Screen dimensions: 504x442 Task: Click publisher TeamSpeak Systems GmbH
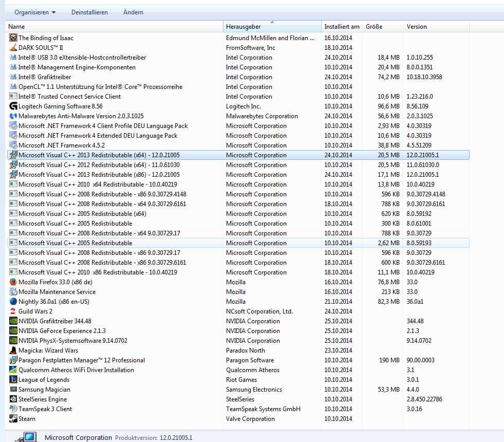263,409
